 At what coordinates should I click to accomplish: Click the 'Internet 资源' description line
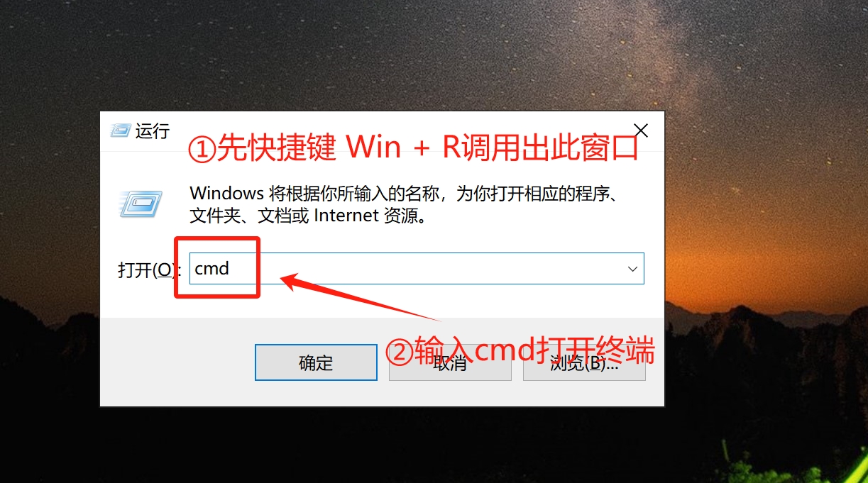370,215
